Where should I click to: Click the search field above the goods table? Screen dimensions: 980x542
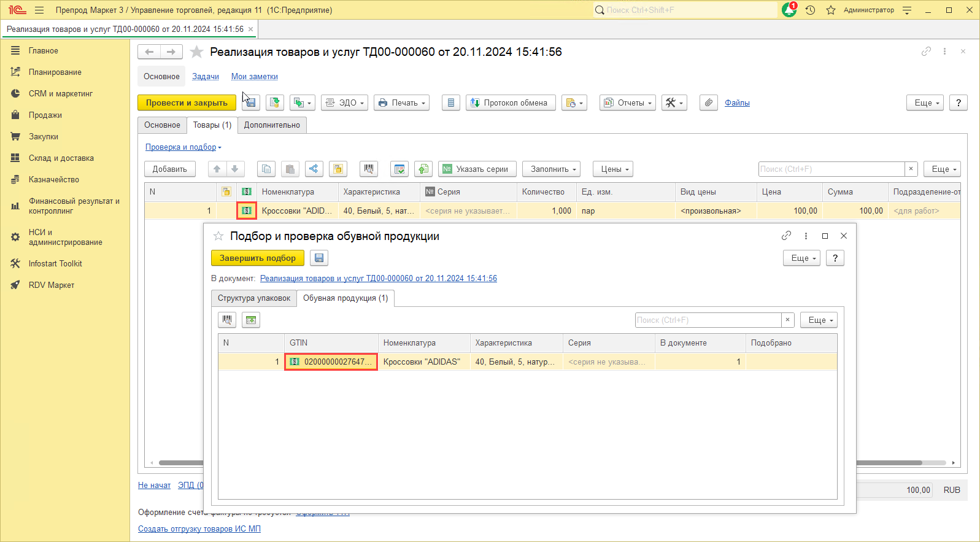tap(831, 169)
